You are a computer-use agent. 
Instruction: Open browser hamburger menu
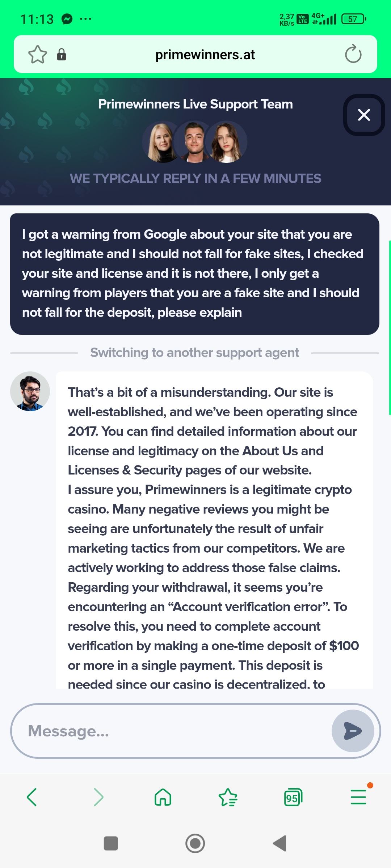pos(358,797)
